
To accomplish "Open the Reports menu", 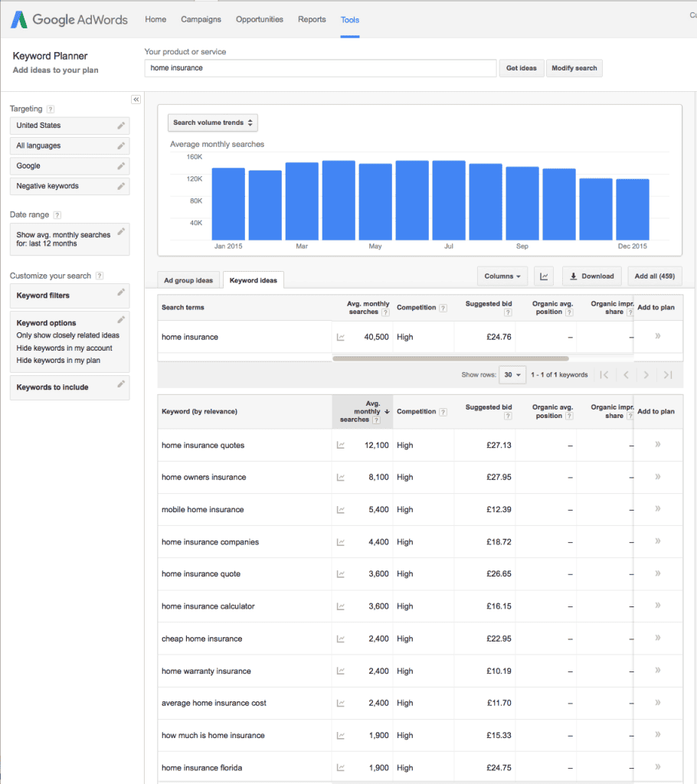I will click(x=312, y=19).
